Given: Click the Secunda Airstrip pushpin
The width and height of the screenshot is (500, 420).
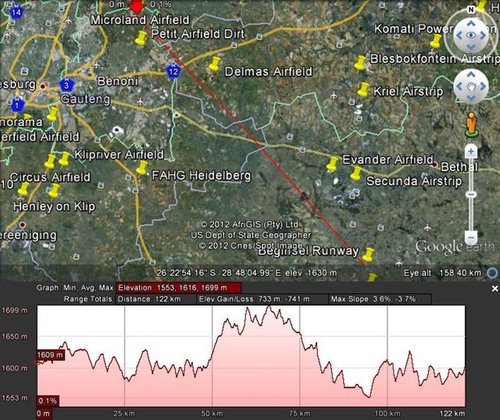Looking at the screenshot, I should coord(356,173).
